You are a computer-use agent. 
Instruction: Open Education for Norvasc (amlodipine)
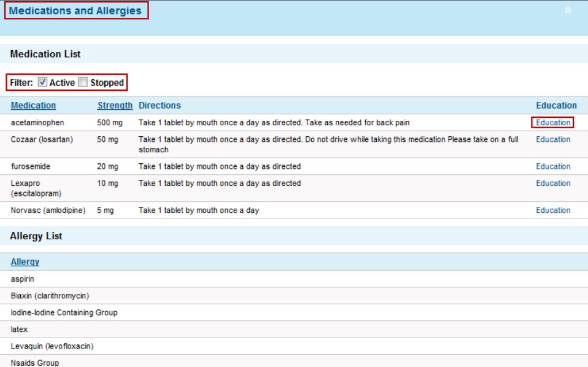[x=553, y=210]
